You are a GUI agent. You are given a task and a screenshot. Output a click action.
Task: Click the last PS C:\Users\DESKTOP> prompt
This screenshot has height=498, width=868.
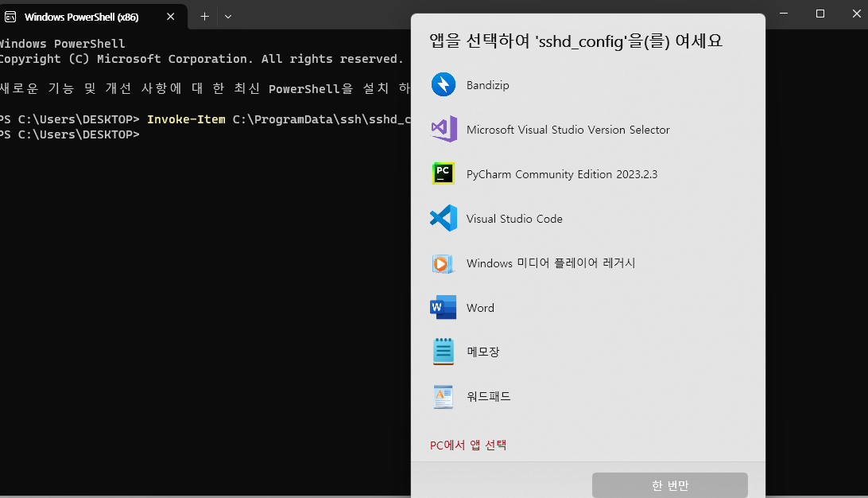pyautogui.click(x=69, y=134)
